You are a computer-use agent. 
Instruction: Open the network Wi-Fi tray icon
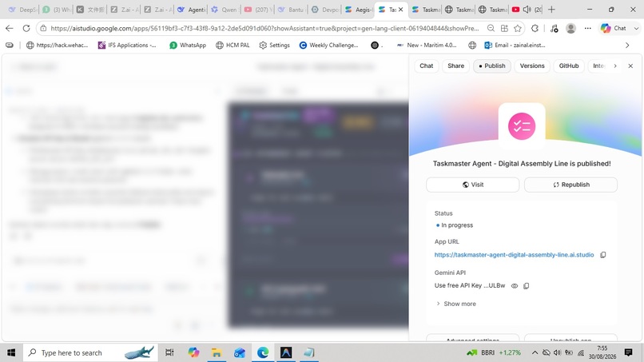(x=581, y=352)
